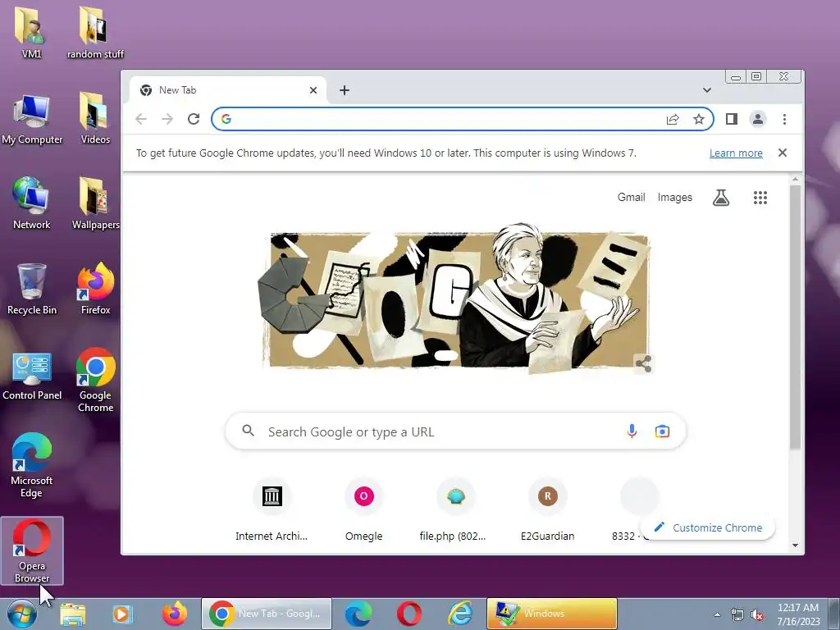The width and height of the screenshot is (840, 630).
Task: Show hidden tray icons arrow
Action: click(717, 614)
